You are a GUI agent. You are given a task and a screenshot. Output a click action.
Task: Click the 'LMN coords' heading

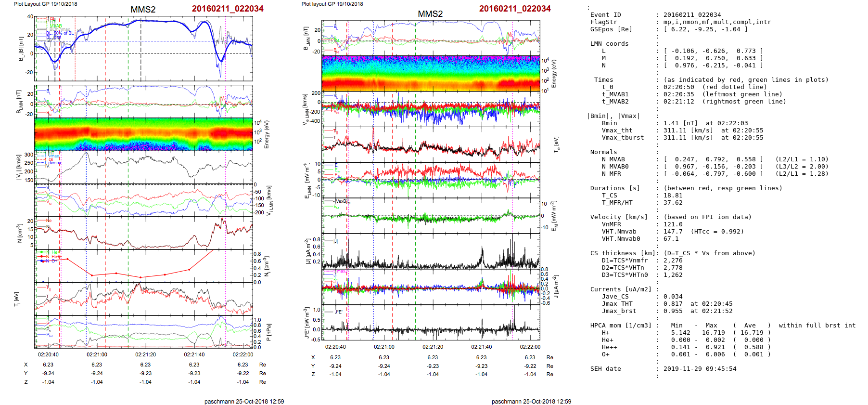tap(609, 44)
